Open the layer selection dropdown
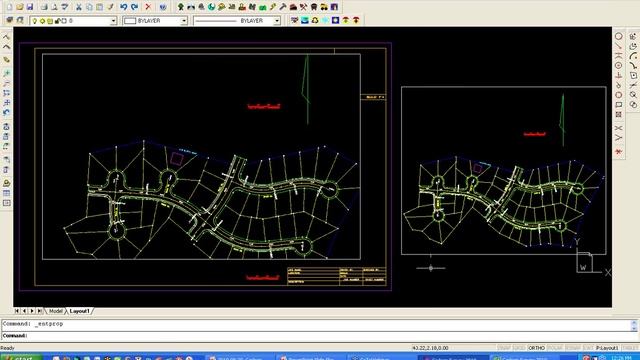Viewport: 640px width, 360px height. (x=113, y=21)
